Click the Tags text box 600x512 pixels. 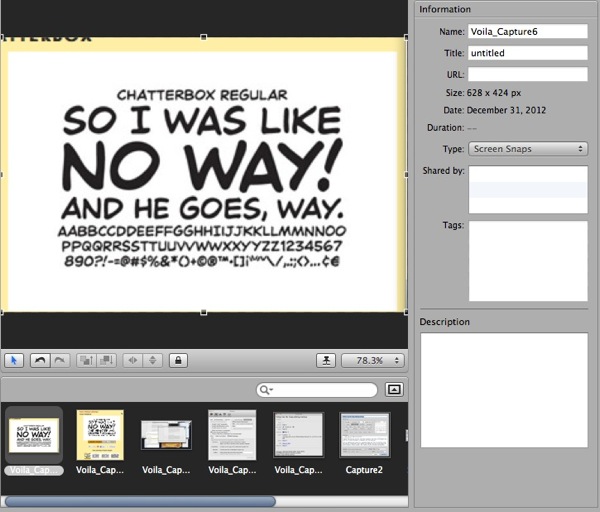point(528,261)
